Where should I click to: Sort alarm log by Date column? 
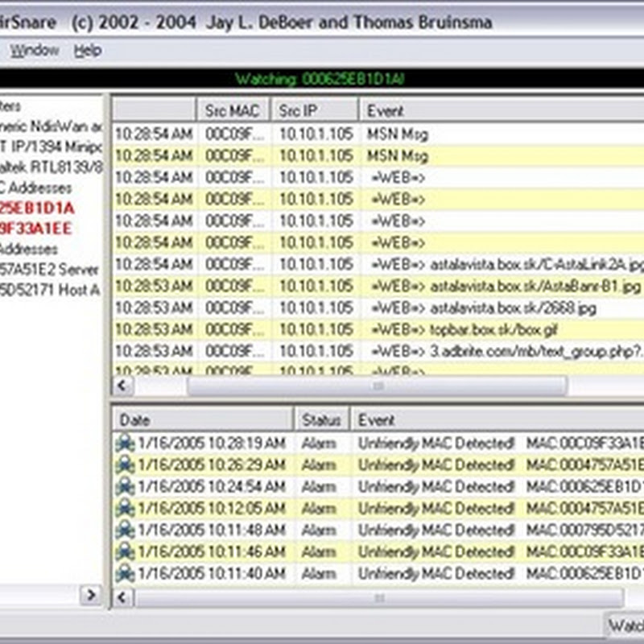tap(201, 420)
